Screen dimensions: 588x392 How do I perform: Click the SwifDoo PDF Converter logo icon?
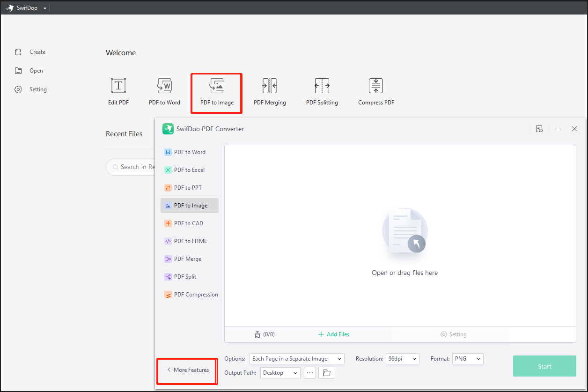coord(168,129)
